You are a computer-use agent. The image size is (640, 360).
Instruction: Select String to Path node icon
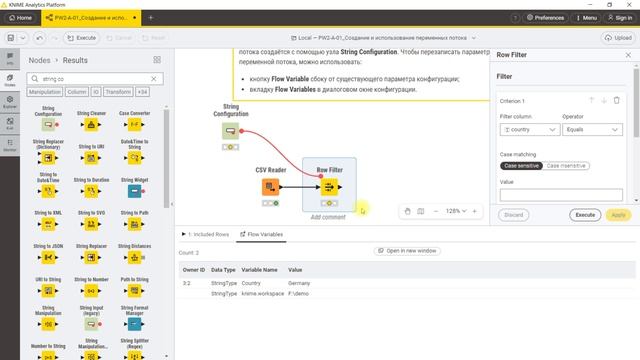pyautogui.click(x=134, y=224)
